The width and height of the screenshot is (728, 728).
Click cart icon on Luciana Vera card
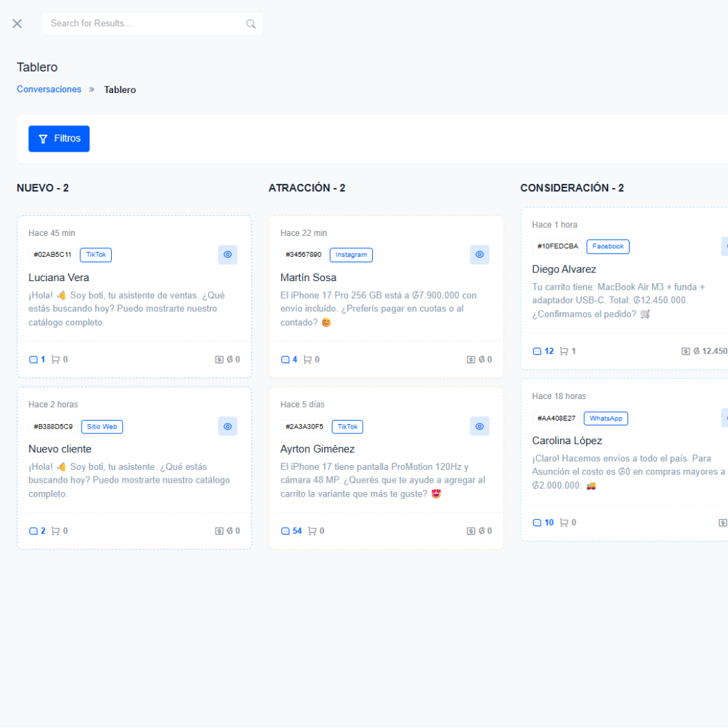click(55, 359)
